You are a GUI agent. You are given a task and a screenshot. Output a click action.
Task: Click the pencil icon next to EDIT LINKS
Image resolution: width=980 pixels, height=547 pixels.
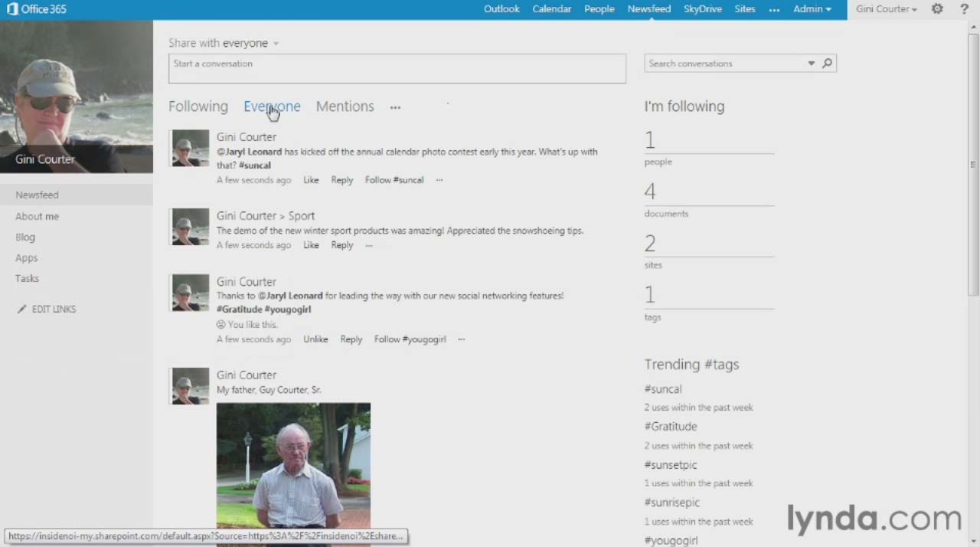click(x=21, y=310)
